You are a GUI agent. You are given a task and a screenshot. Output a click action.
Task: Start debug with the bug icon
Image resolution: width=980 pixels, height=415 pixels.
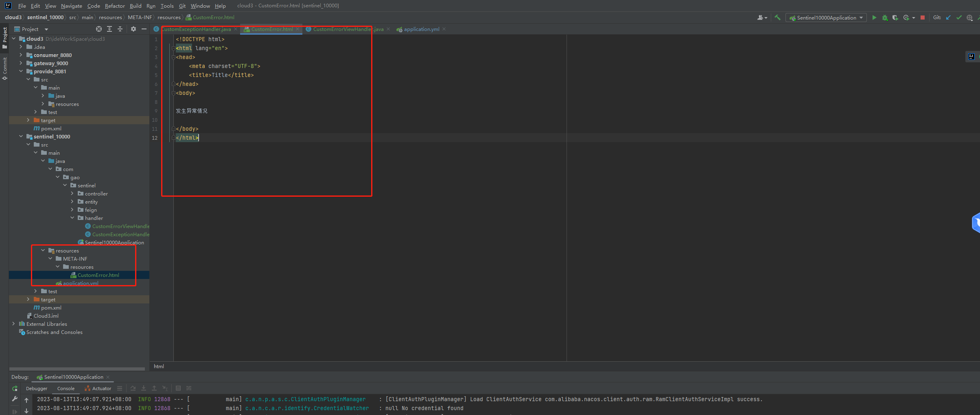(884, 18)
